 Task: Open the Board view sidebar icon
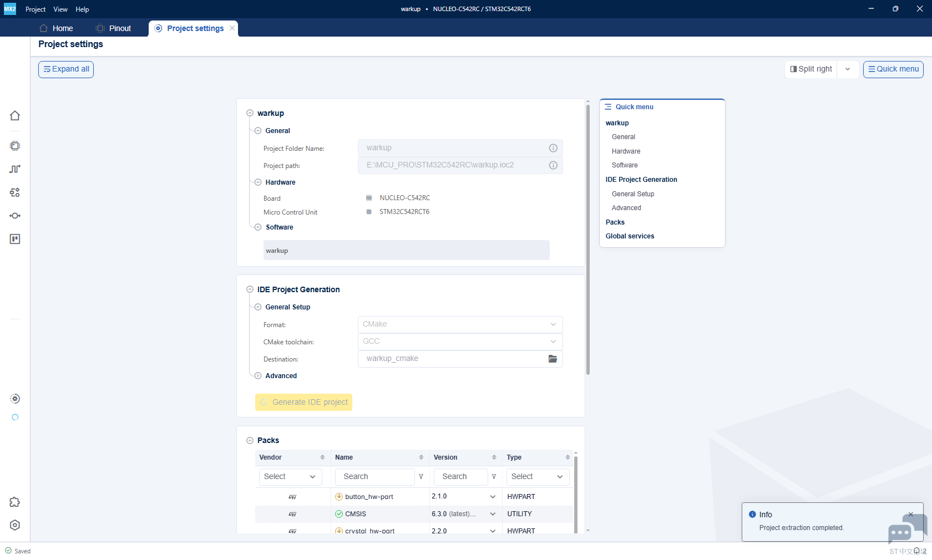click(x=15, y=239)
